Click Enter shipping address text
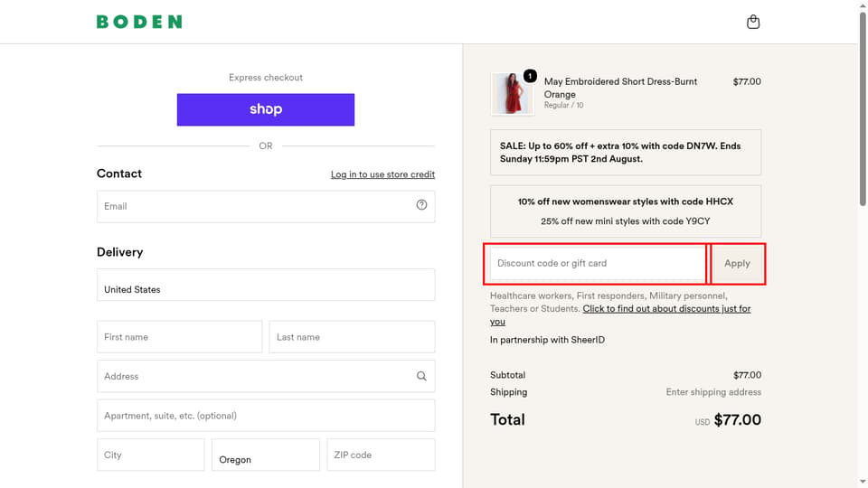 coord(713,391)
